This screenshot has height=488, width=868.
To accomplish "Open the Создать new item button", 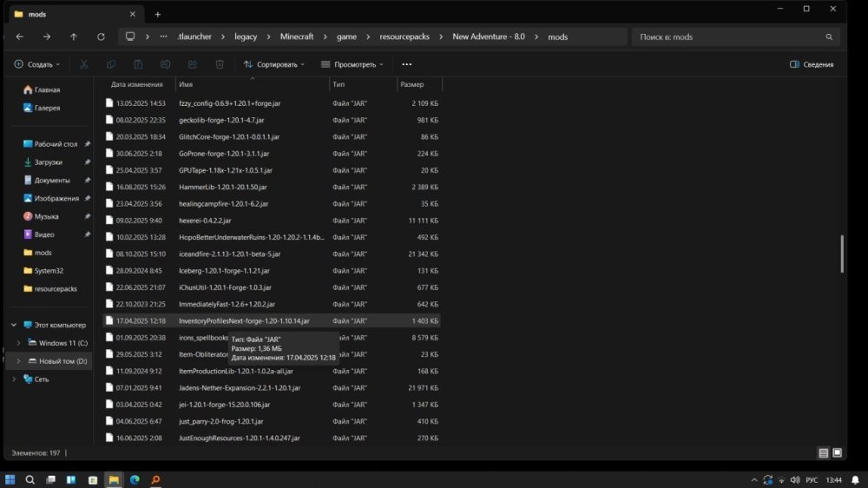I will coord(36,64).
